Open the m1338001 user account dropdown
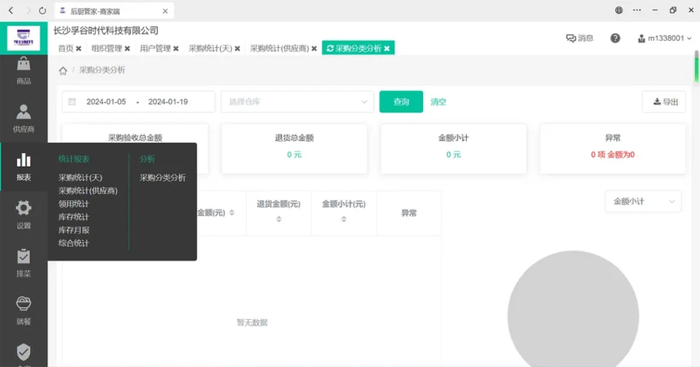The image size is (700, 367). (664, 38)
